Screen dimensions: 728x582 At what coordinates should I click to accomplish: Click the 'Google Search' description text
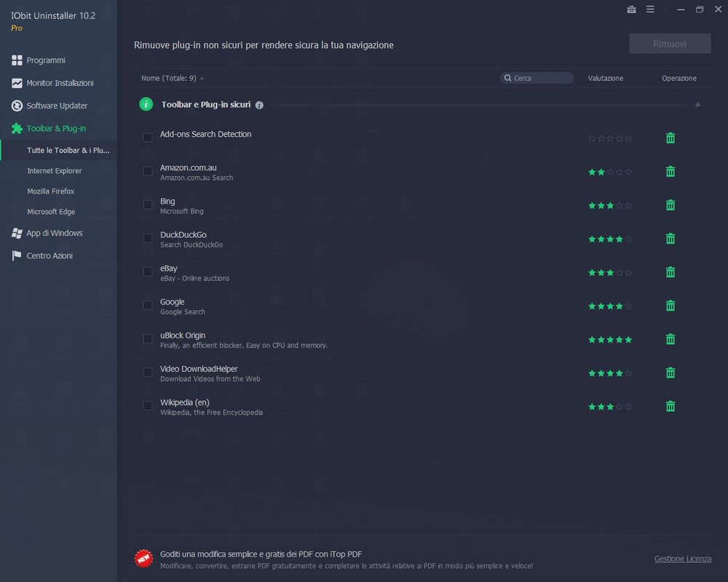pyautogui.click(x=183, y=312)
